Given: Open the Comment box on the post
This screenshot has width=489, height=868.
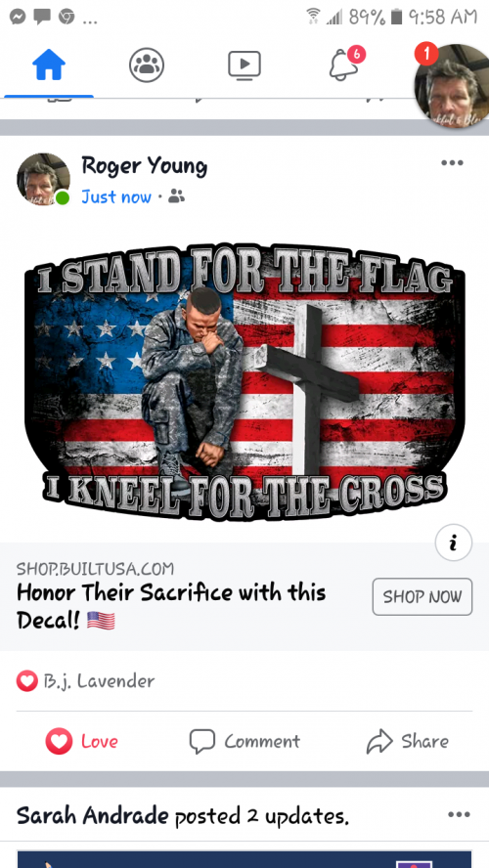Looking at the screenshot, I should click(x=244, y=741).
